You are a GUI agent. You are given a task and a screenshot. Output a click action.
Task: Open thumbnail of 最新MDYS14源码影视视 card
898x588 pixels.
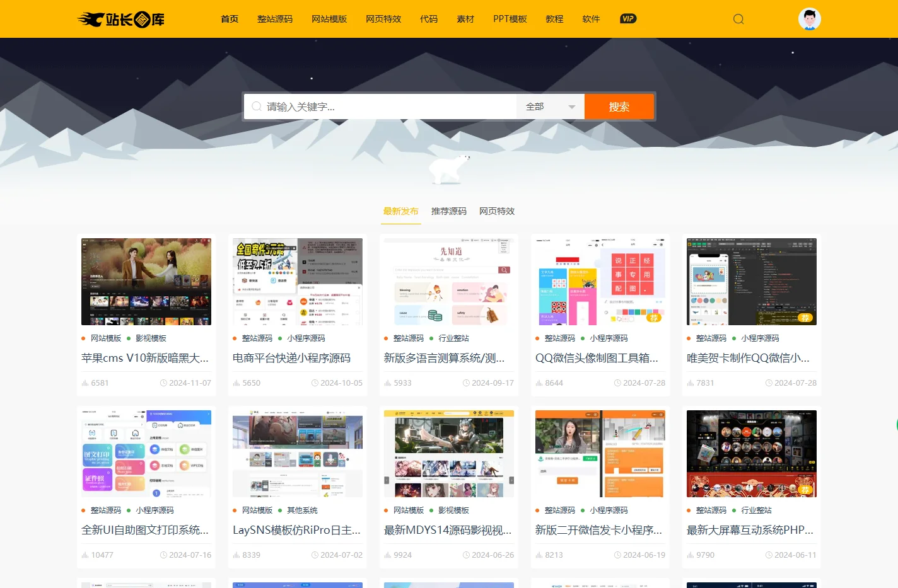pos(449,454)
